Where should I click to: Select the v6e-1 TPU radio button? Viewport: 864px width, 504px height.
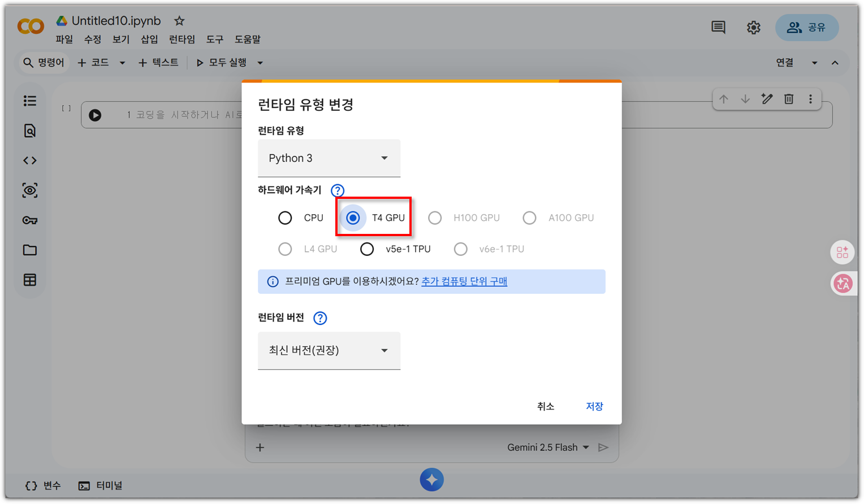pos(461,249)
